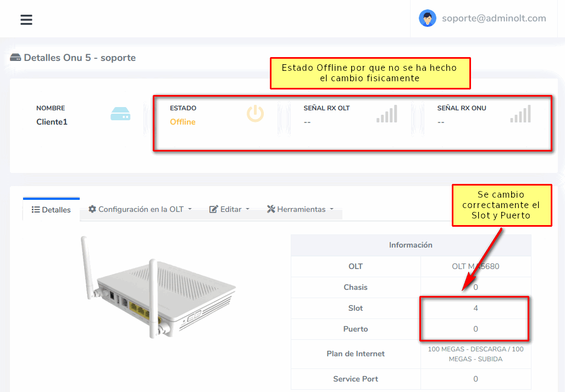The width and height of the screenshot is (565, 392).
Task: Open soporte@adminolt.com account menu
Action: tap(494, 18)
